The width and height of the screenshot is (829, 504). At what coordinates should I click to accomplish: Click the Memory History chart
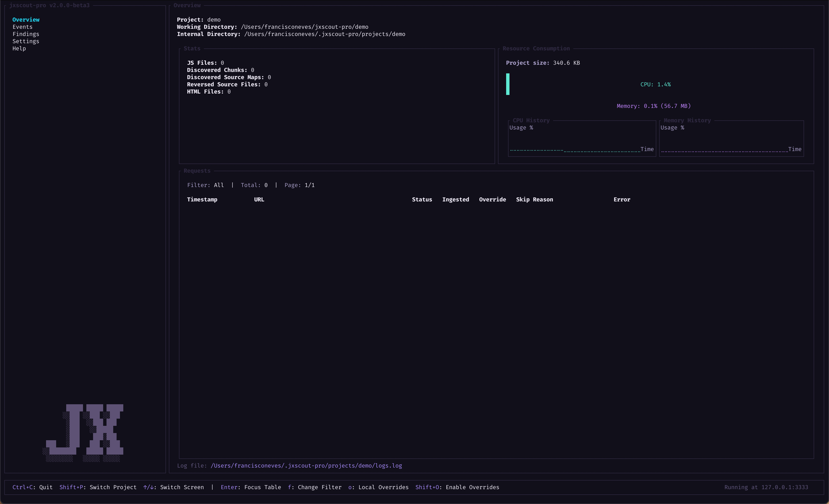click(731, 139)
